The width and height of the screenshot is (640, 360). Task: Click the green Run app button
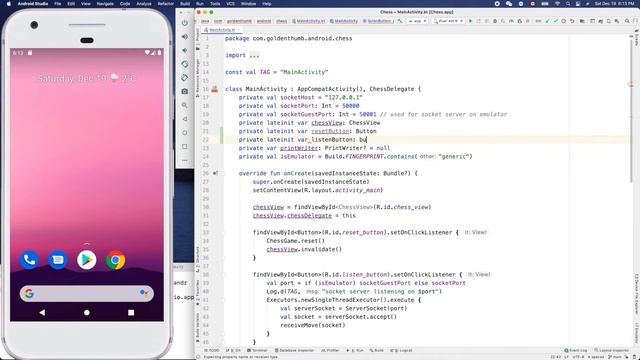[x=471, y=21]
